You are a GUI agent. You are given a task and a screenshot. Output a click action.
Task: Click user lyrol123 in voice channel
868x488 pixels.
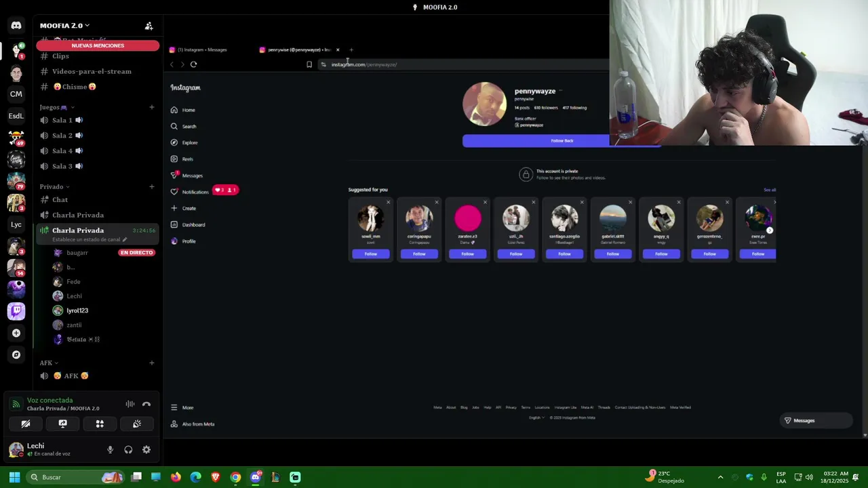(77, 310)
